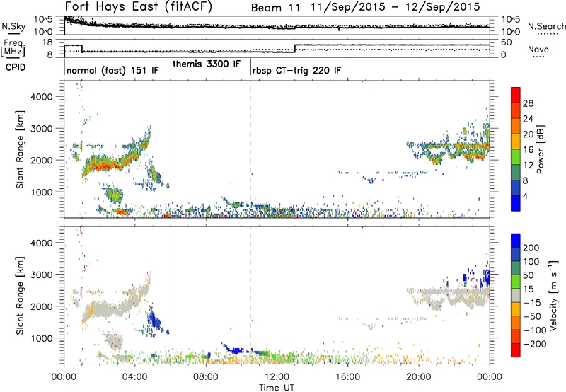Image resolution: width=566 pixels, height=392 pixels.
Task: Click the '-15' tick on the Velocity scale
Action: coord(532,302)
